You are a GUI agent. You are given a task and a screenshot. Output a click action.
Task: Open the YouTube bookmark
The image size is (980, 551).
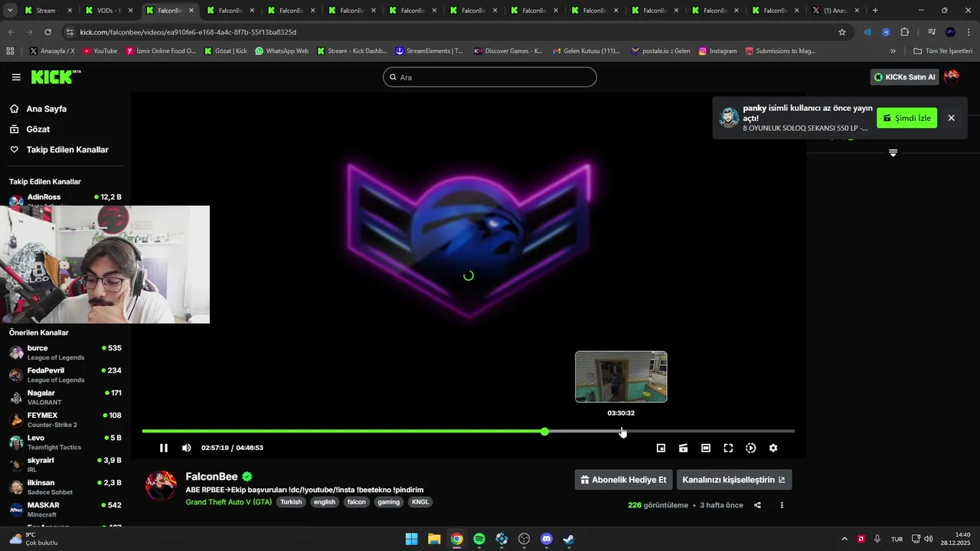tap(100, 51)
